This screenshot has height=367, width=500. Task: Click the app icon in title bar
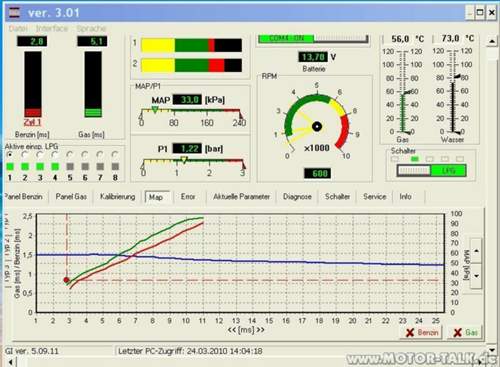pyautogui.click(x=15, y=13)
